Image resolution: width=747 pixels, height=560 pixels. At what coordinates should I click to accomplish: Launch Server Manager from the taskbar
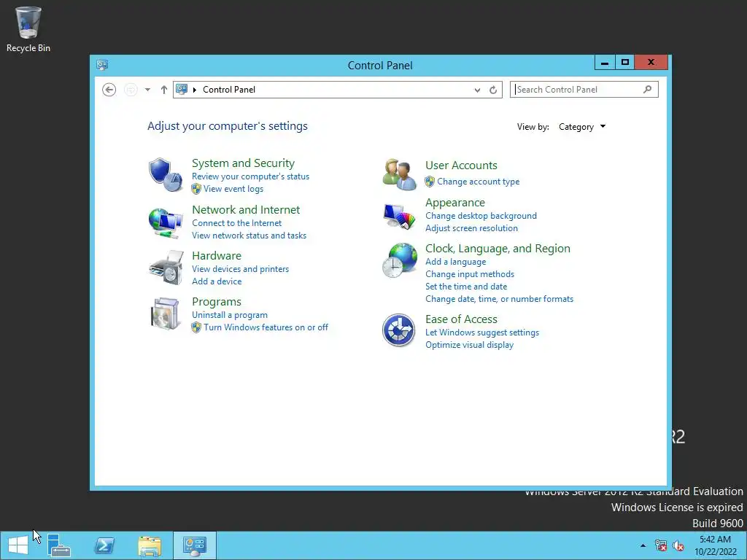[58, 545]
